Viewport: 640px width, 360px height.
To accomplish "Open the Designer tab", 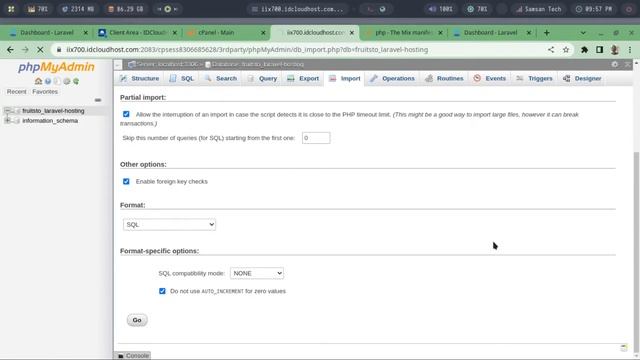I will click(582, 78).
